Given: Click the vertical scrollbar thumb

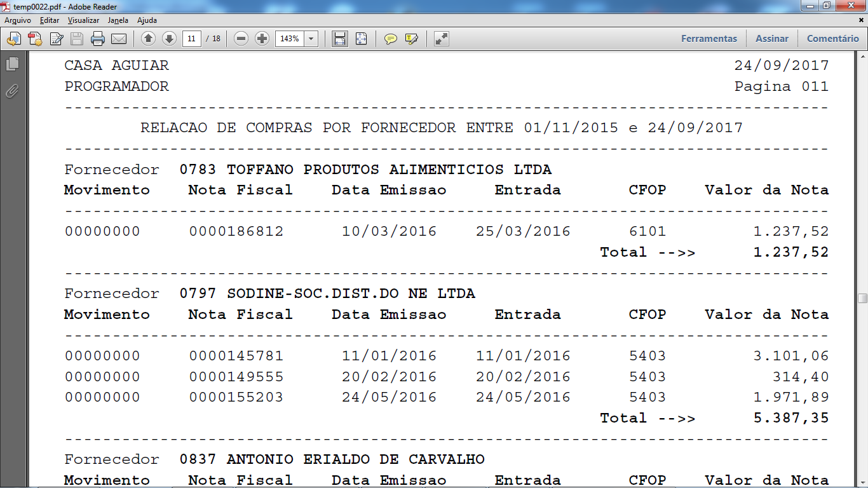Looking at the screenshot, I should click(x=862, y=298).
